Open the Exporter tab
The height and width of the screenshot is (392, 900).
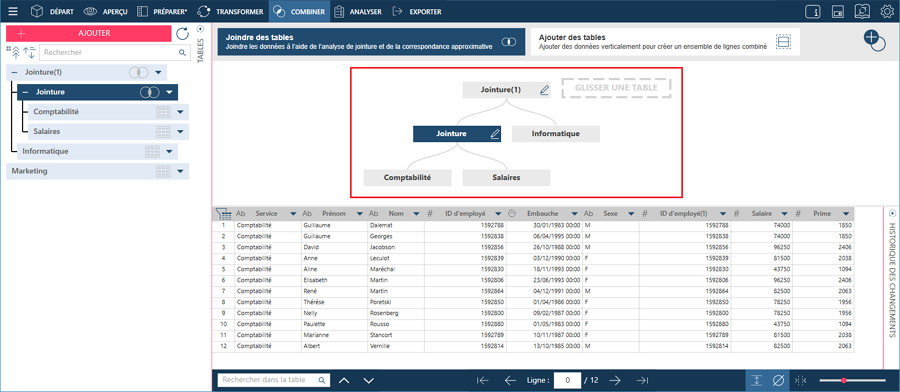[417, 11]
